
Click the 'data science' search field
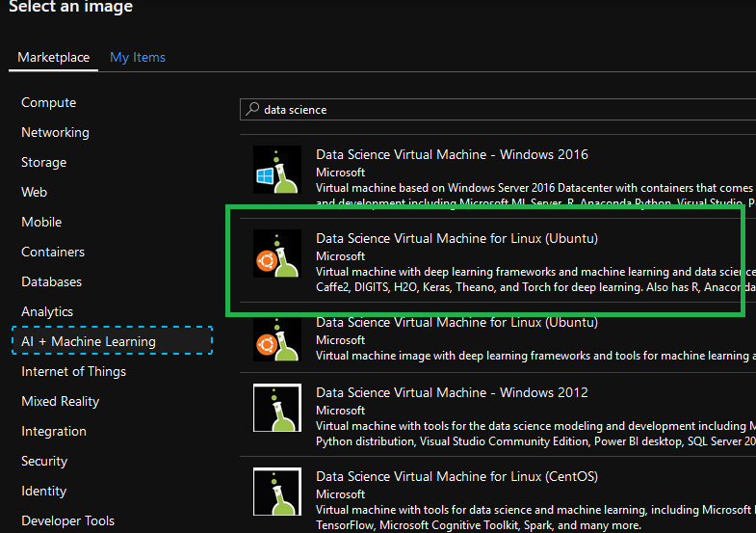tap(498, 110)
